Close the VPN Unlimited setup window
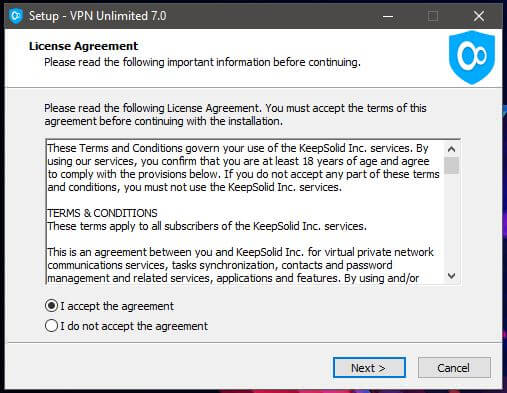Screen dimensions: 507x393 click(479, 16)
